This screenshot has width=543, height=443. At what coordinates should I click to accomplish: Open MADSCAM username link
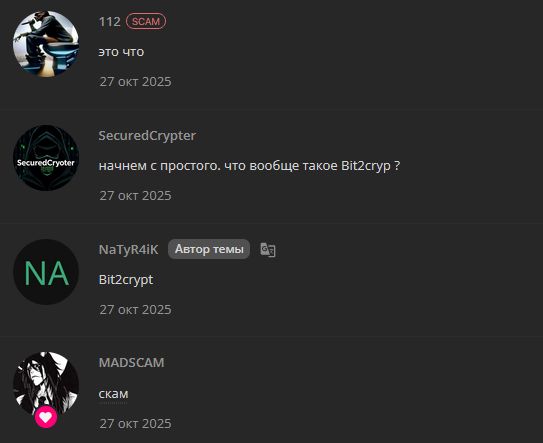coord(132,363)
